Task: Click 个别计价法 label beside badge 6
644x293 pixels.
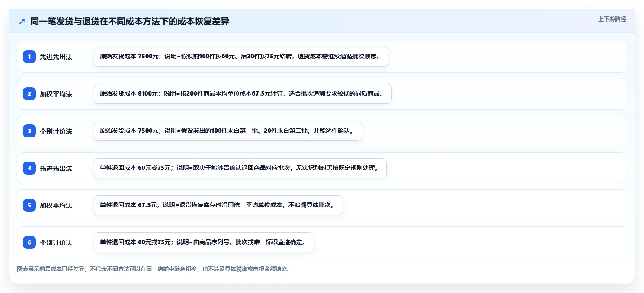Action: pyautogui.click(x=56, y=242)
